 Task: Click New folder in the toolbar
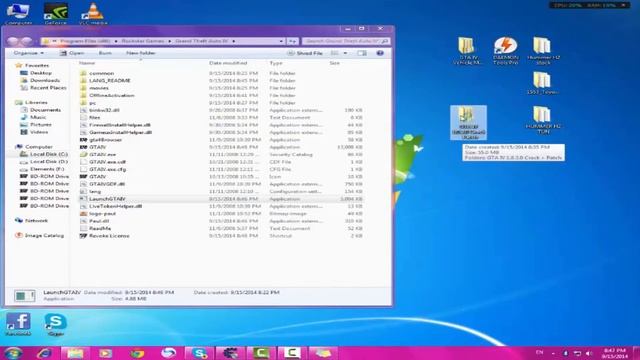point(140,53)
